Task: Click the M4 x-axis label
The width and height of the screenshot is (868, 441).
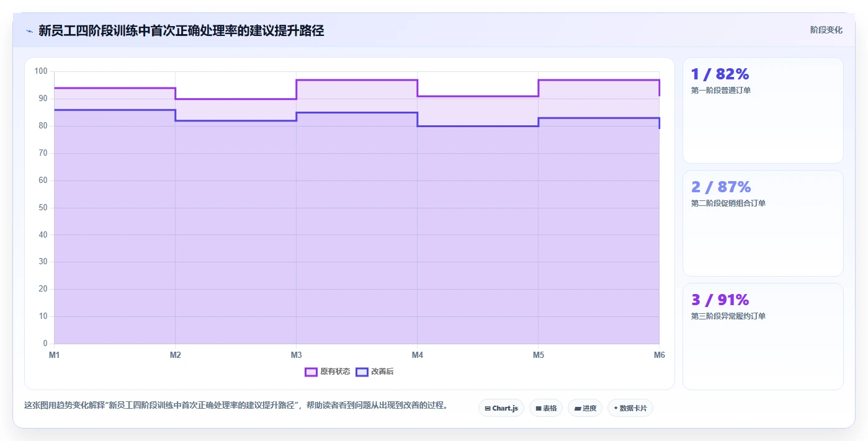Action: tap(418, 355)
